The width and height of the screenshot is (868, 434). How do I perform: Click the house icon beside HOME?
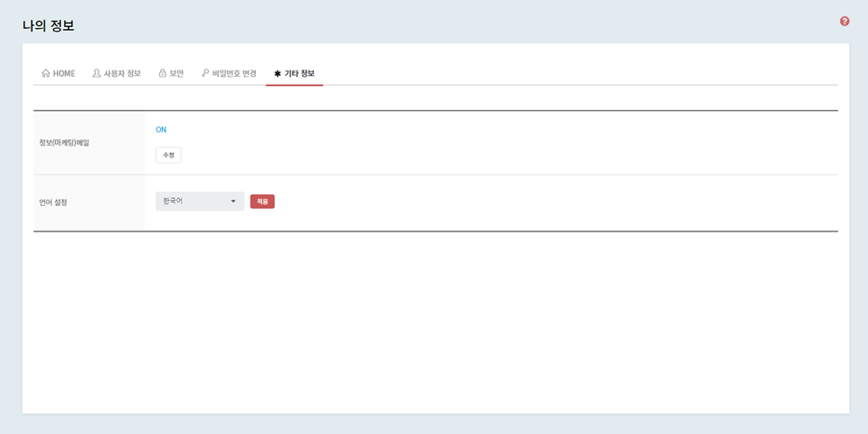click(46, 73)
